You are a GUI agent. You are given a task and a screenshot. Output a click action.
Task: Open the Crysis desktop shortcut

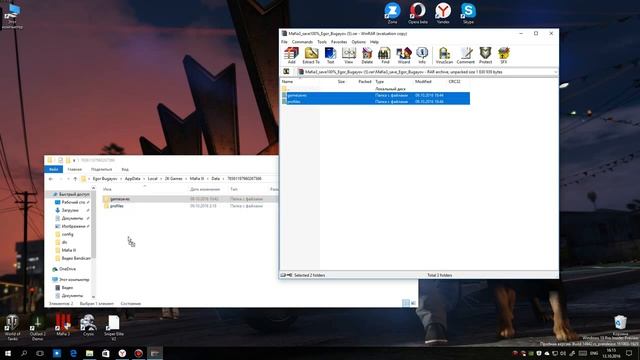88,325
